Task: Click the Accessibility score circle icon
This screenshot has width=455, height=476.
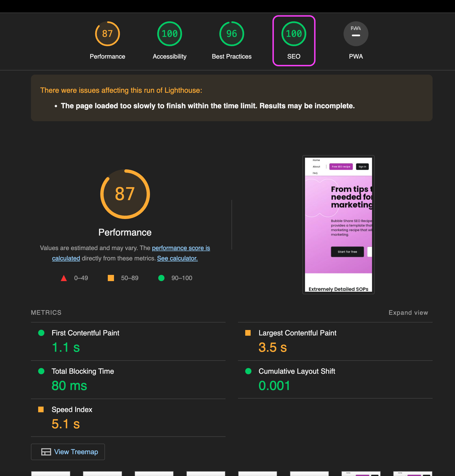Action: pyautogui.click(x=169, y=34)
